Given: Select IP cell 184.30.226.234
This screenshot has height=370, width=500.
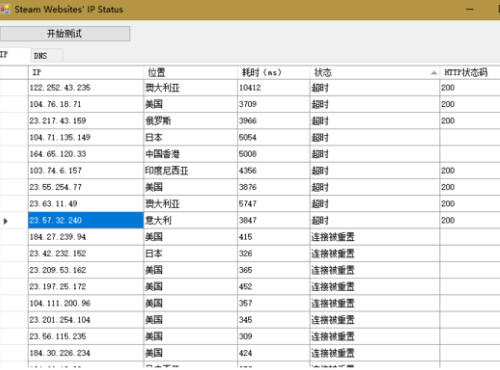Looking at the screenshot, I should (86, 353).
